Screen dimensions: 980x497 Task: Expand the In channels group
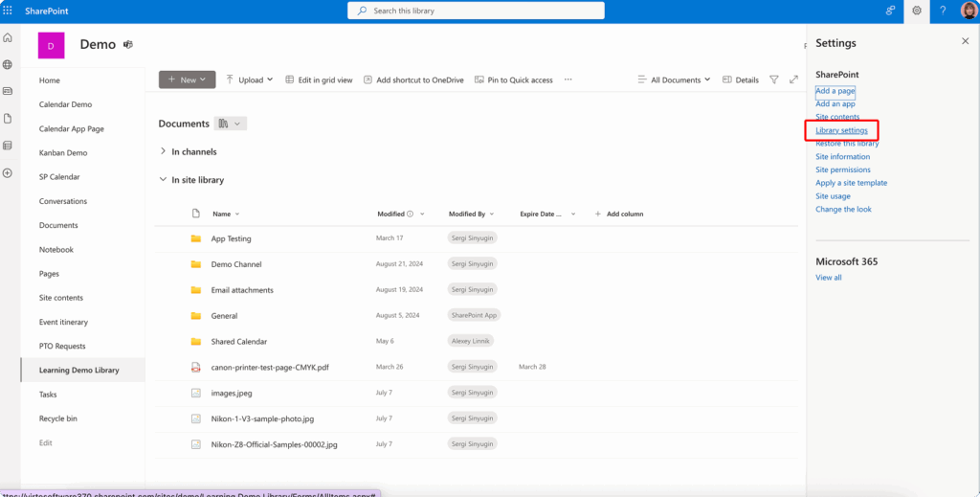[x=163, y=151]
